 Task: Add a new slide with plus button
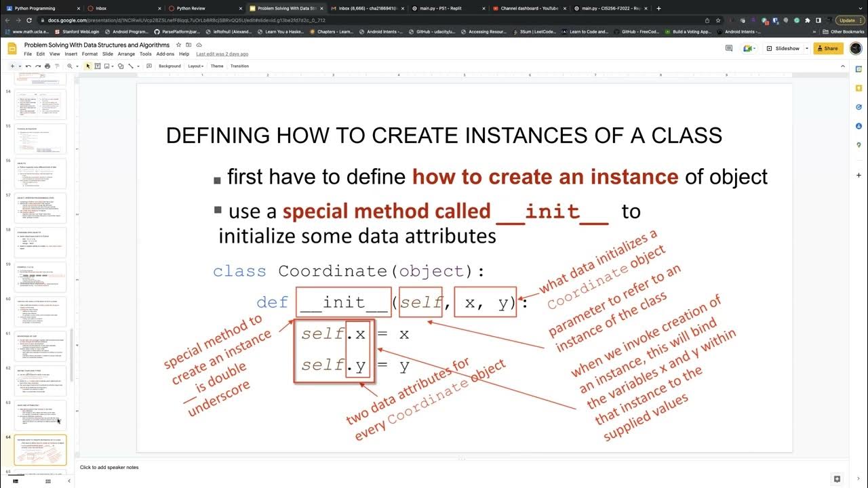(x=12, y=66)
